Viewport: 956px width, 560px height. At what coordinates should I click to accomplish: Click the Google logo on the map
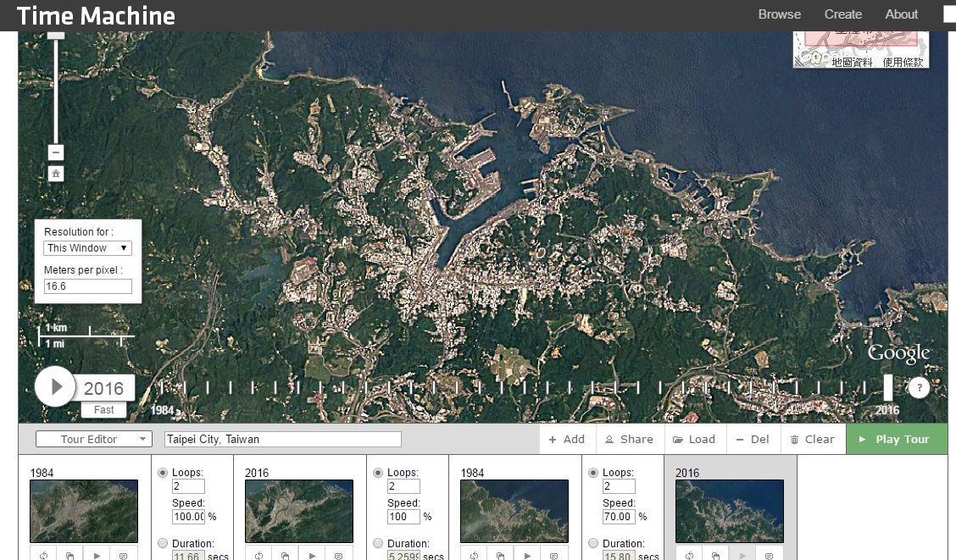(898, 353)
